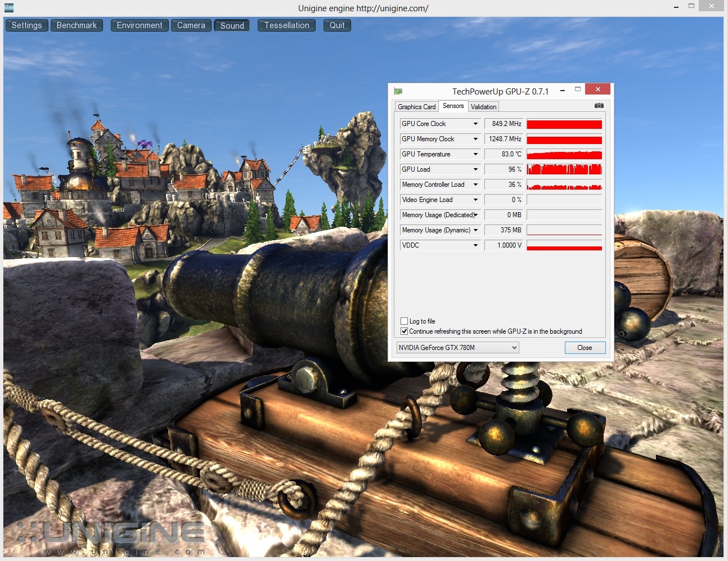
Task: Click the 1248.7 MHz memory clock value
Action: coord(504,139)
